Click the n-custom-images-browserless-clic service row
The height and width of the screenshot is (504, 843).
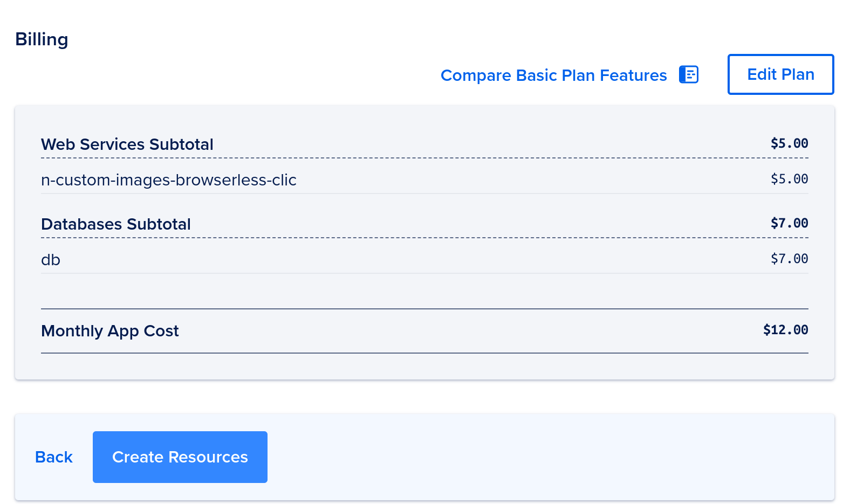424,179
